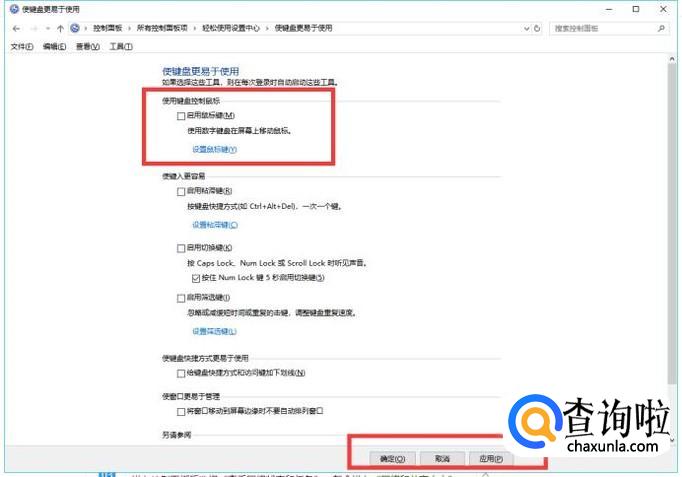682x477 pixels.
Task: Enable the 启用筛选键(I) checkbox
Action: (x=181, y=298)
